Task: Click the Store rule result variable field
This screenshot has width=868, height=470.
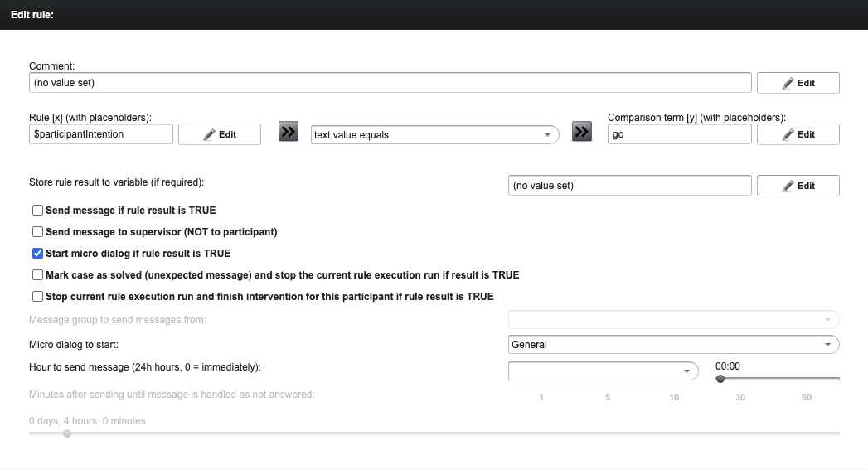Action: click(x=629, y=186)
